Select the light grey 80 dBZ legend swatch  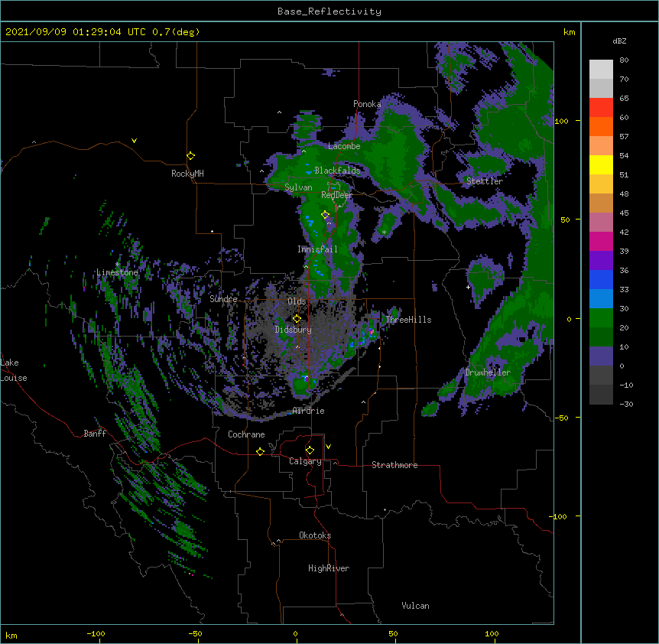point(601,69)
